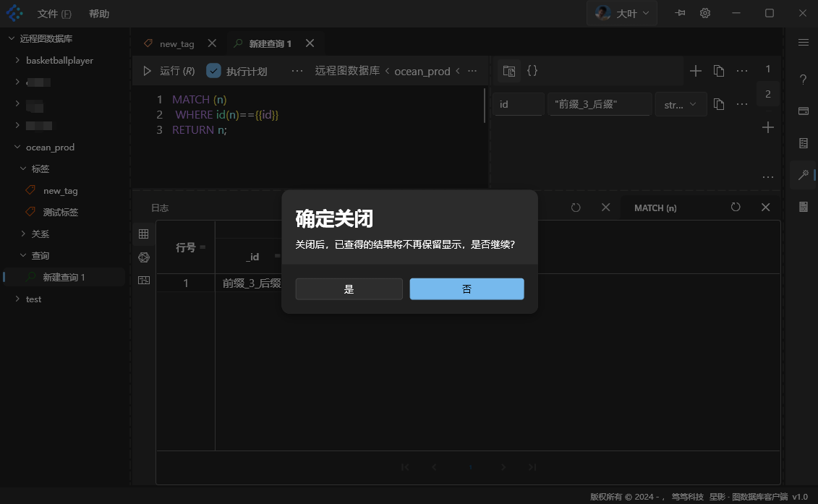
Task: Toggle the 执行计划 checkbox
Action: click(x=213, y=71)
